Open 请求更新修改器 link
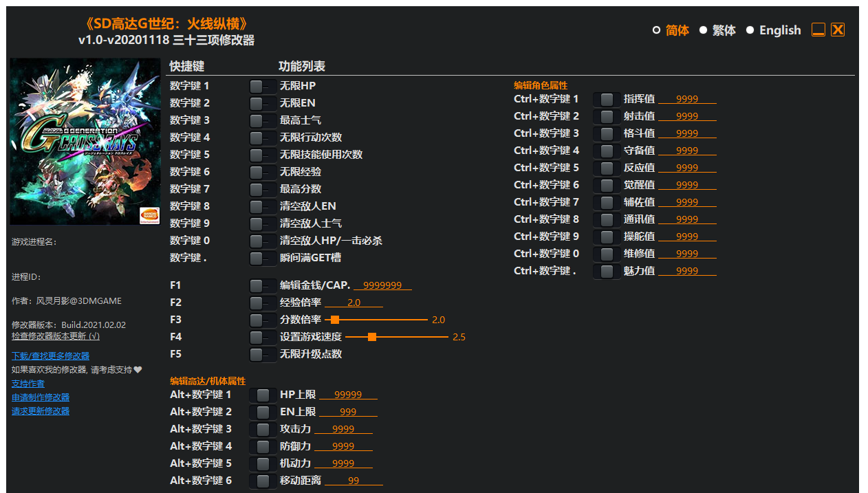The height and width of the screenshot is (493, 868). (41, 411)
